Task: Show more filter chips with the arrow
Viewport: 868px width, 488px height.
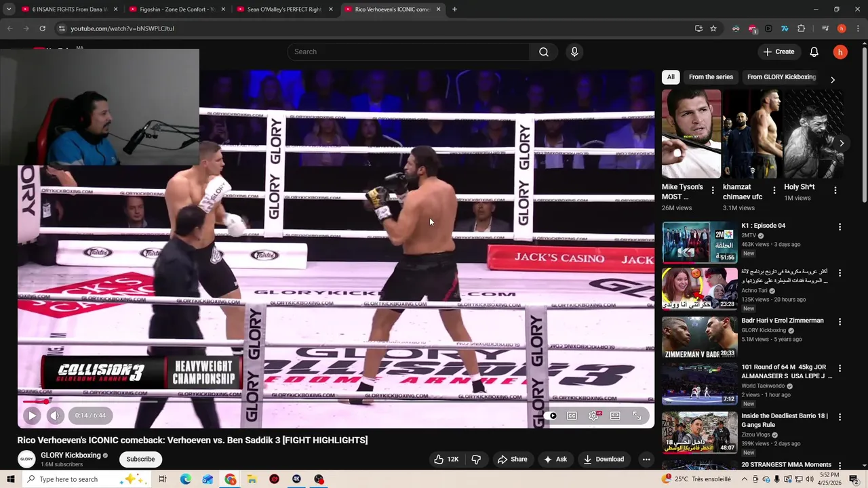Action: pyautogui.click(x=833, y=79)
